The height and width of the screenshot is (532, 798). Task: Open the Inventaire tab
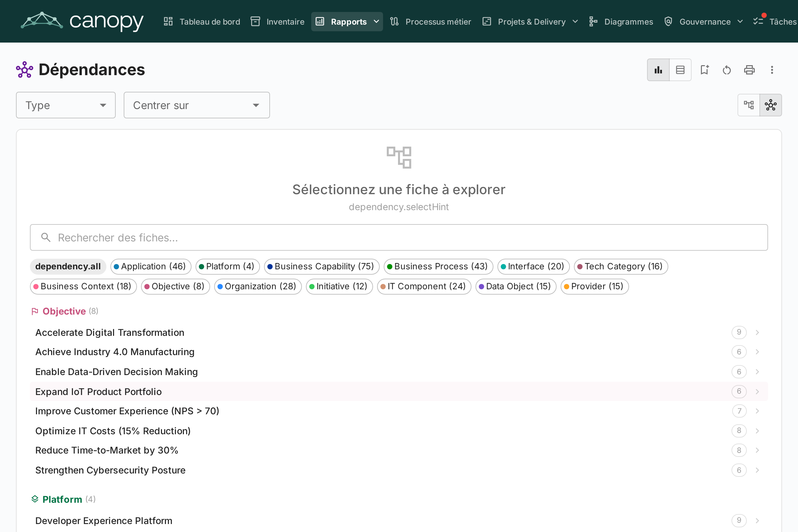278,22
